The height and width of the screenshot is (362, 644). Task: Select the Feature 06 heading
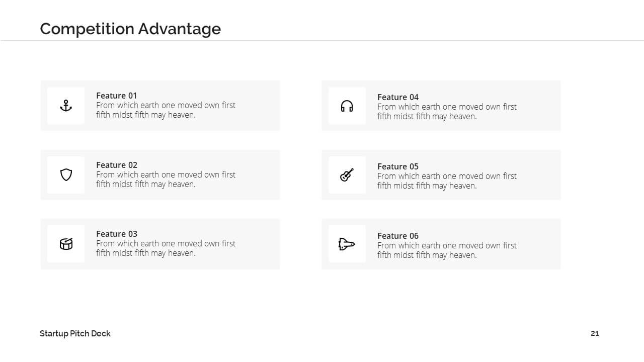398,236
